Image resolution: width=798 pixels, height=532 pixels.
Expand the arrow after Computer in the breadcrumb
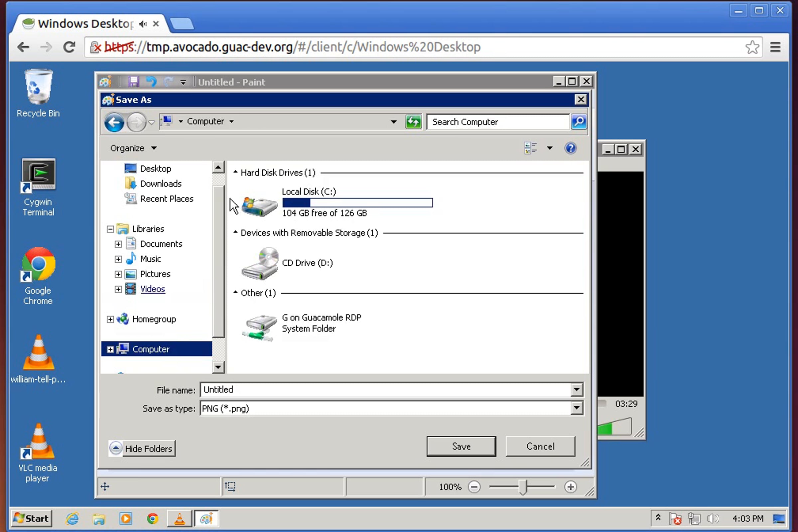[x=231, y=121]
